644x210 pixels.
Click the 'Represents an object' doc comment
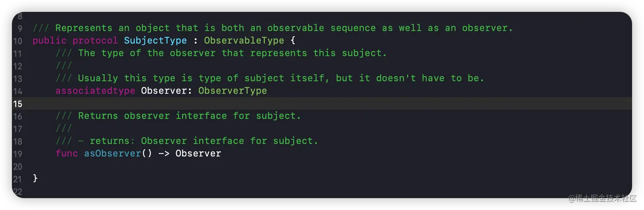273,28
